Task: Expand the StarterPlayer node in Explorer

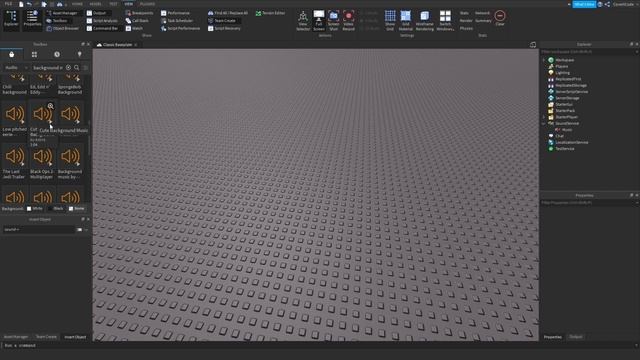Action: coord(544,117)
